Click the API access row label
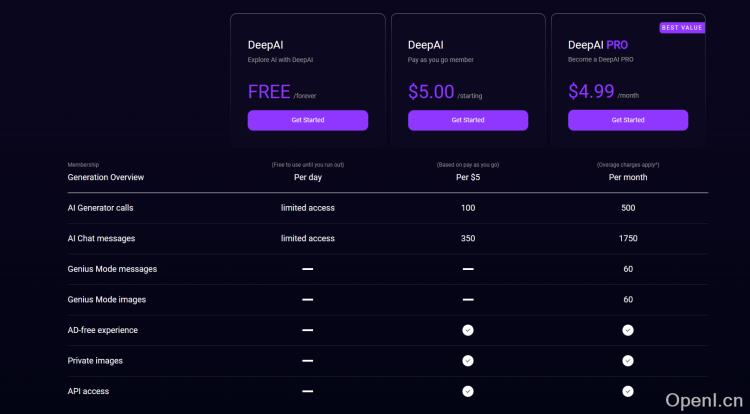 tap(89, 391)
